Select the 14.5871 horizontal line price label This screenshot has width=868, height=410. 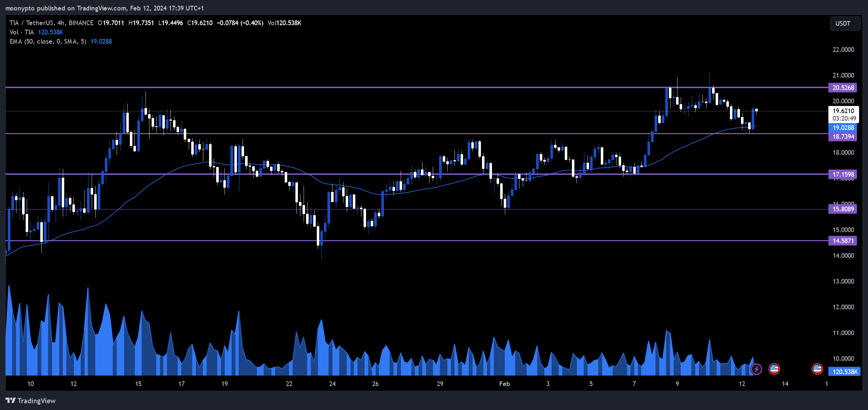(x=843, y=241)
